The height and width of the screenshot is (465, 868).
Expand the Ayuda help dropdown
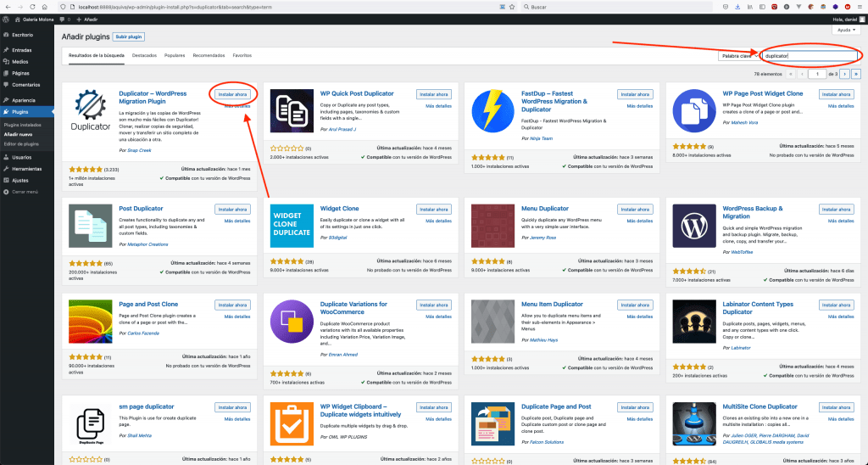point(847,30)
